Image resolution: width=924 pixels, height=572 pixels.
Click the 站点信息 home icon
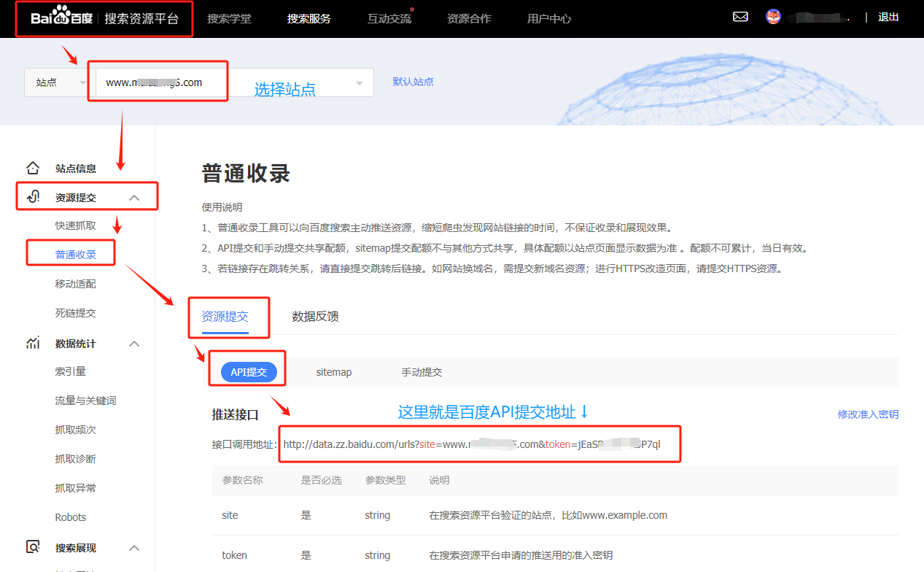[x=33, y=169]
